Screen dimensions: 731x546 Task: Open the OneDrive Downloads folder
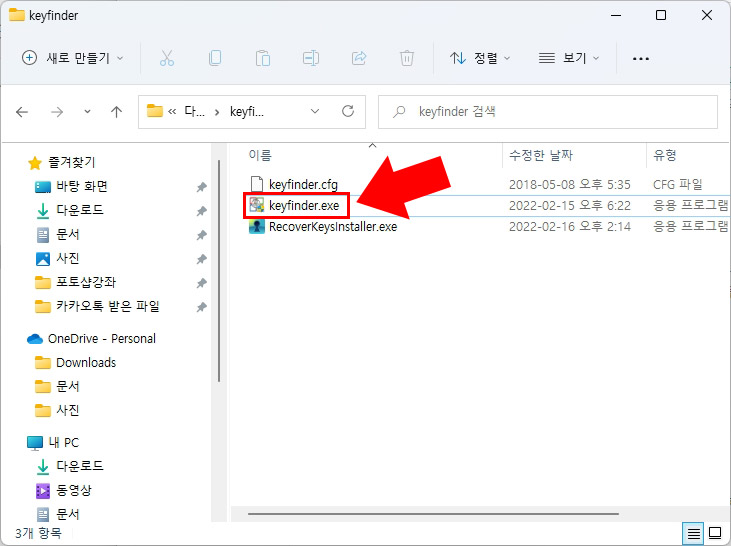click(86, 362)
